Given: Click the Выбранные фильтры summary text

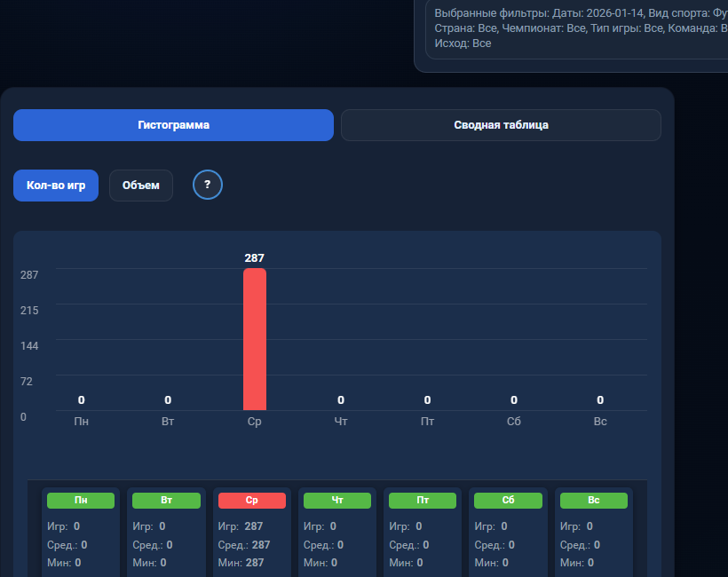Looking at the screenshot, I should coord(581,28).
